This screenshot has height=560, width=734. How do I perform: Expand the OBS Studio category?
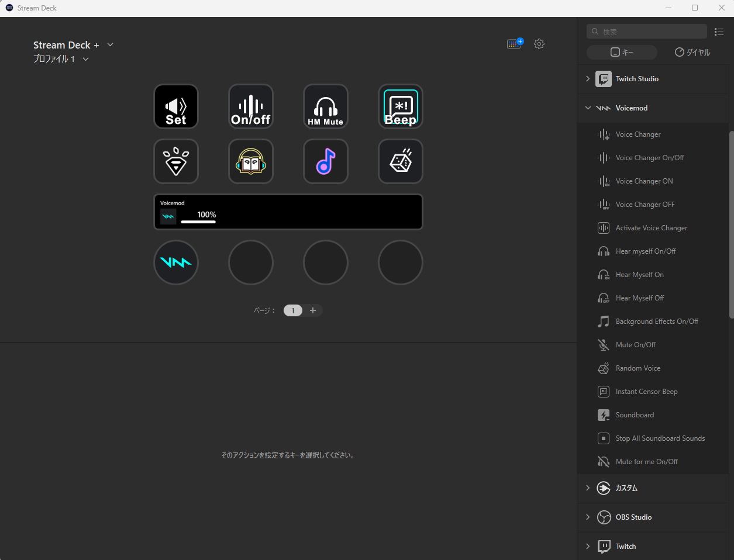588,517
